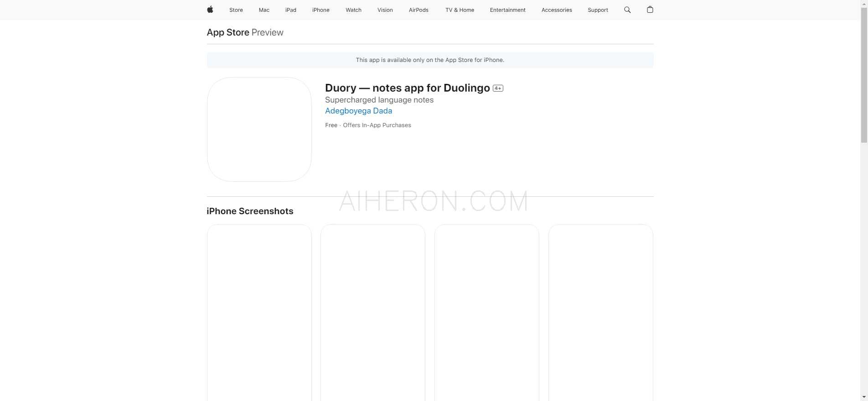Select iPhone in the navigation bar
Image resolution: width=868 pixels, height=401 pixels.
point(321,10)
